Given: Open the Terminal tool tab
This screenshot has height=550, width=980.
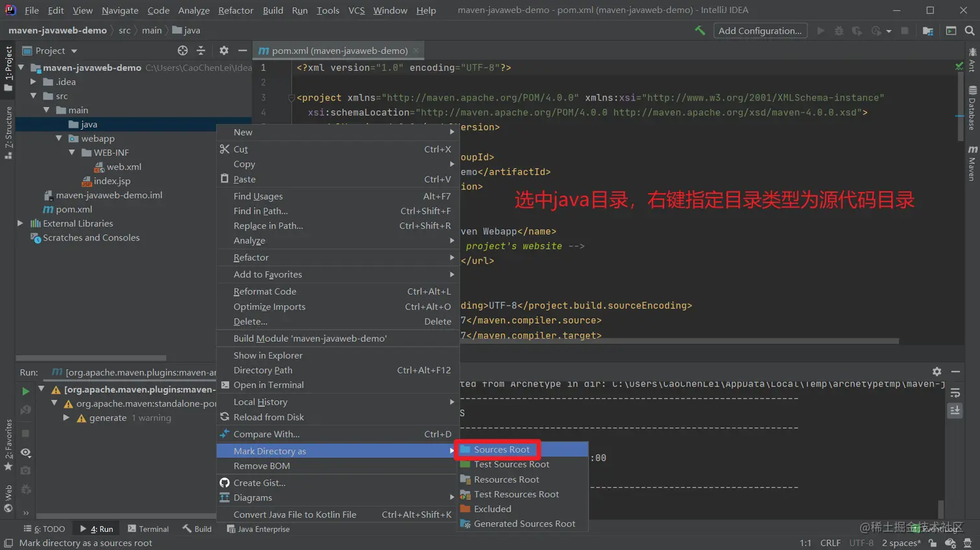Looking at the screenshot, I should pos(148,529).
